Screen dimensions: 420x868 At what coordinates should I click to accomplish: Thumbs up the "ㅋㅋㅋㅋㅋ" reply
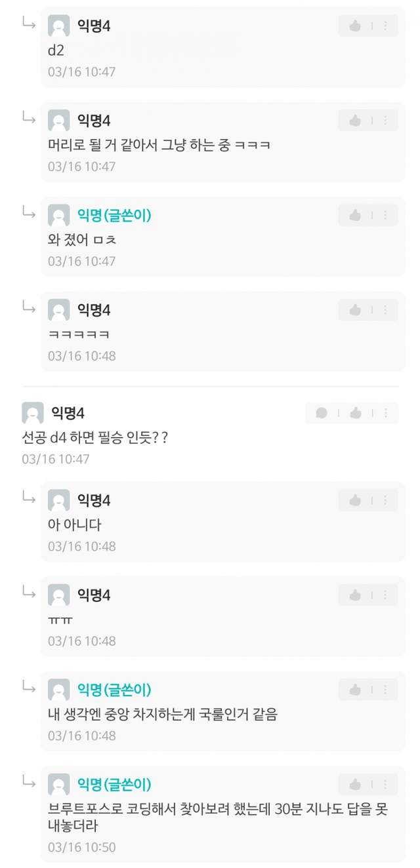click(x=355, y=310)
